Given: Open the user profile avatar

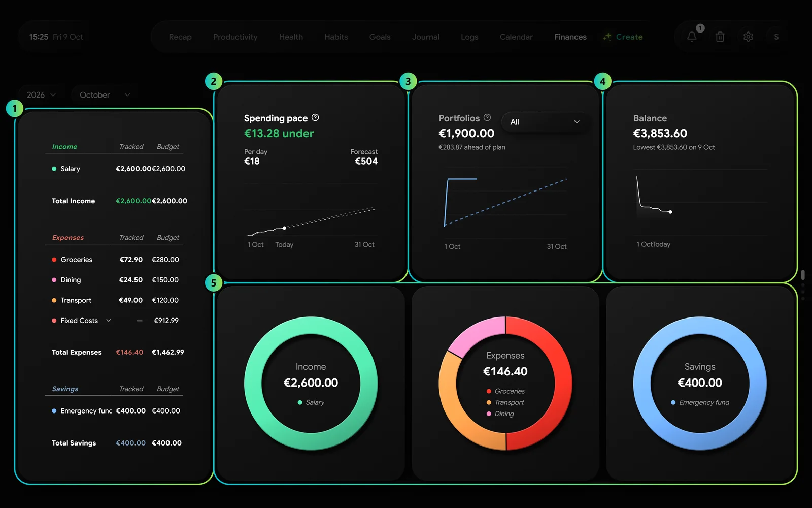Looking at the screenshot, I should 776,37.
